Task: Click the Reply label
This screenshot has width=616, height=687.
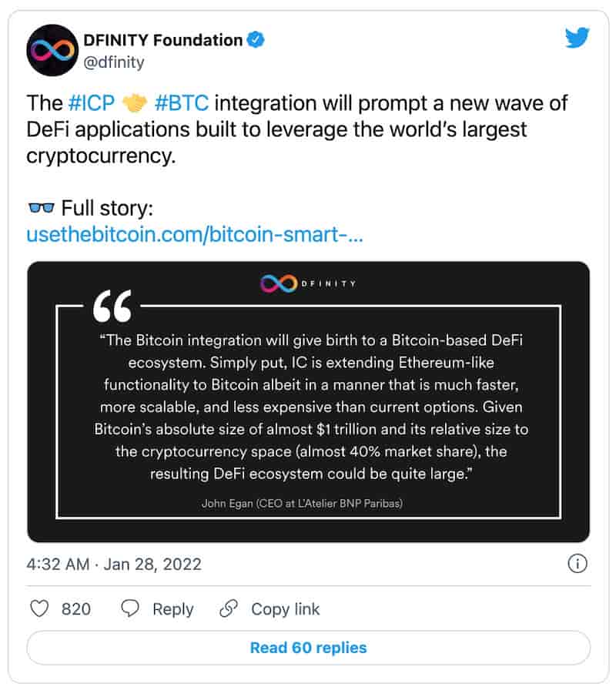Action: tap(172, 609)
